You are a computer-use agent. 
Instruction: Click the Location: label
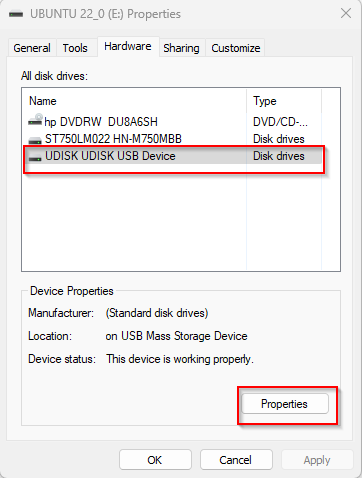pyautogui.click(x=50, y=336)
